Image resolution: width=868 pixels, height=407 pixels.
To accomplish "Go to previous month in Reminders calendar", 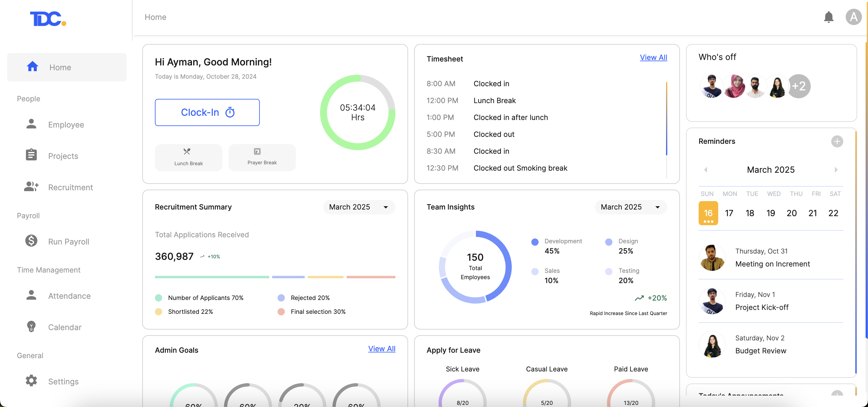I will 706,170.
